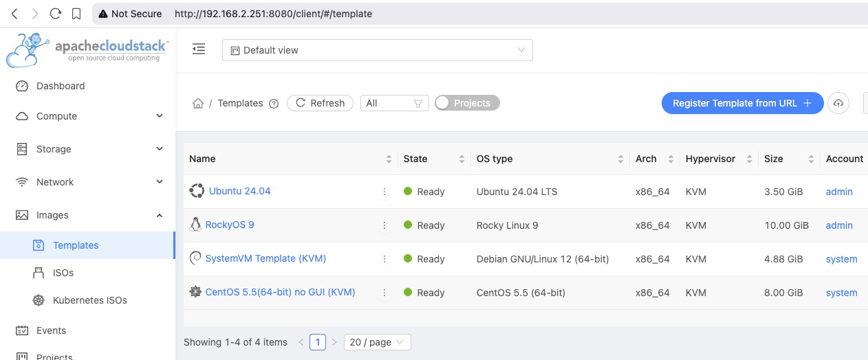Click the previous page pagination arrow
The width and height of the screenshot is (868, 360).
click(x=301, y=342)
